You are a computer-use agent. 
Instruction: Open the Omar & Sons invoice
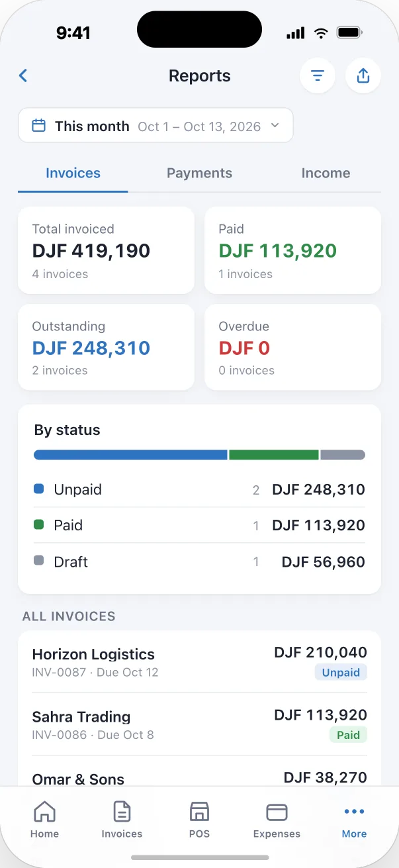[199, 772]
